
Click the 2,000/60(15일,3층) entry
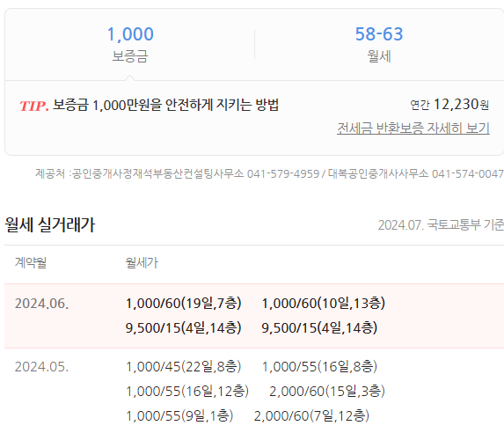click(x=327, y=391)
